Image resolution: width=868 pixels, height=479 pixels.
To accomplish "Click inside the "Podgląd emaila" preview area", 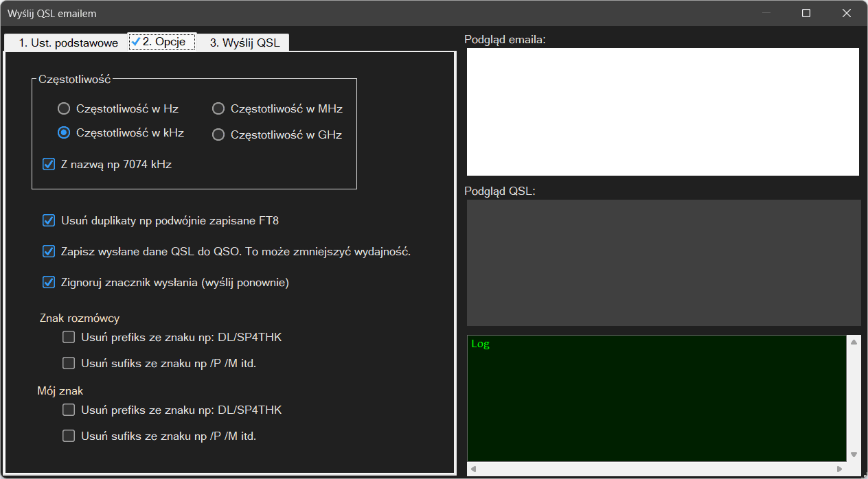I will coord(662,111).
